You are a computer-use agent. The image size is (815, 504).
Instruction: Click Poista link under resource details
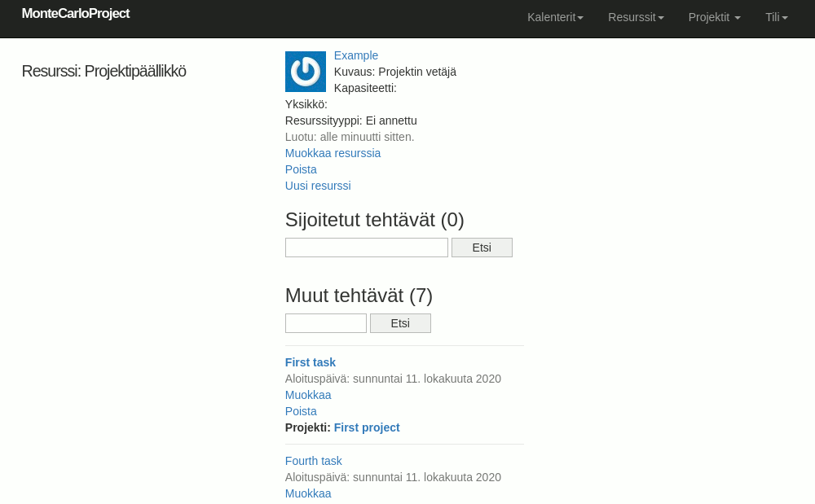(x=301, y=169)
